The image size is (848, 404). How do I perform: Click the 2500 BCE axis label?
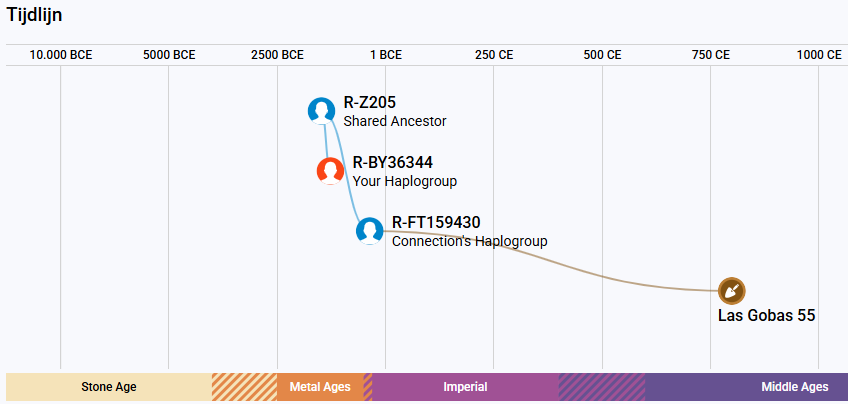point(277,55)
